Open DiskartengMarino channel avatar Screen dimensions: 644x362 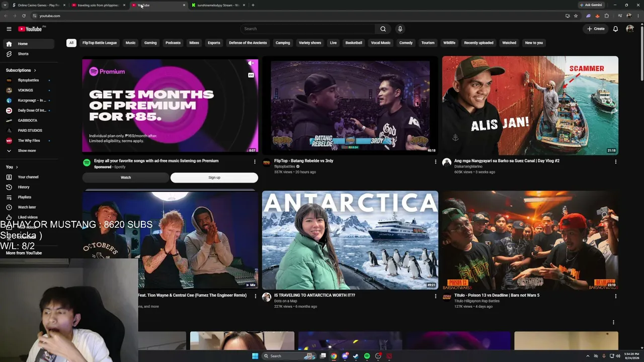click(x=446, y=162)
